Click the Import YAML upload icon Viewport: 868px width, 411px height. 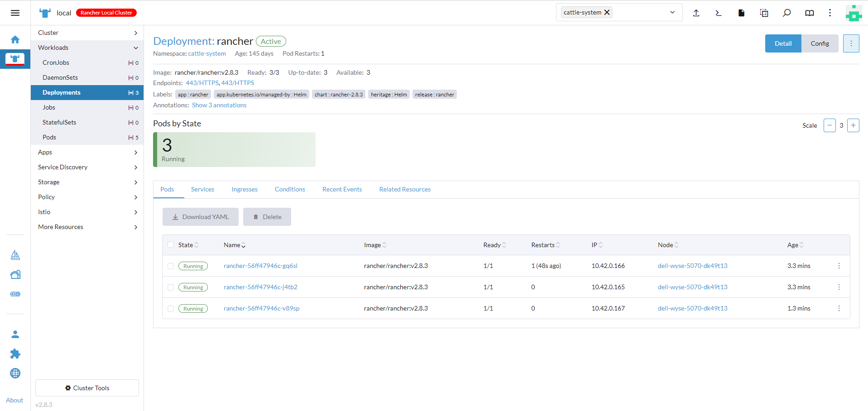coord(696,13)
